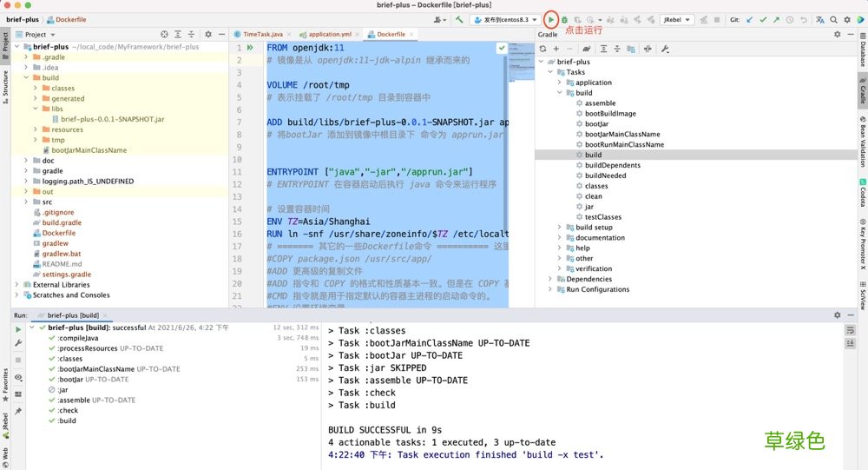Open Gradle build tool settings wrench
The image size is (868, 470).
click(666, 49)
